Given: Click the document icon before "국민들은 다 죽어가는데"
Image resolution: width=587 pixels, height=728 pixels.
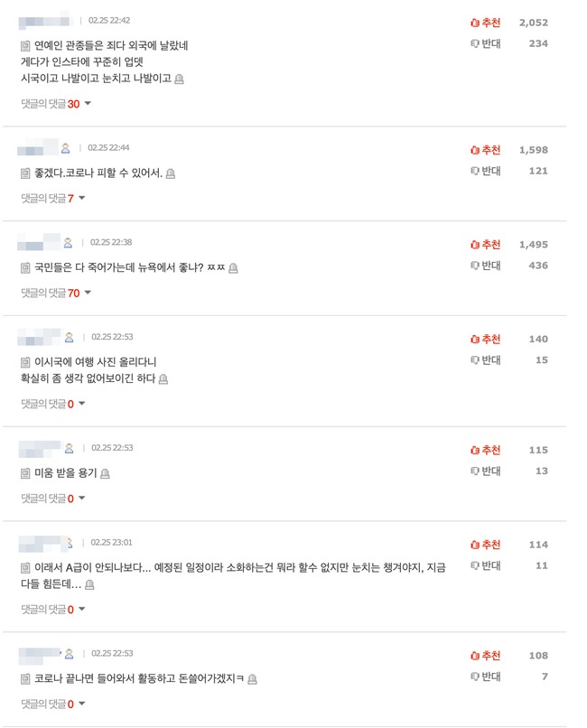Looking at the screenshot, I should (x=25, y=268).
